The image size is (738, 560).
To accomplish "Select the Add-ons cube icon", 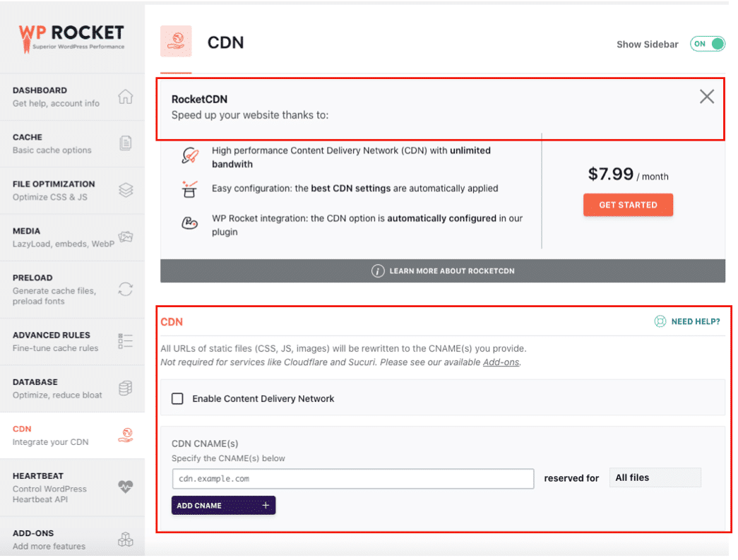I will [x=126, y=537].
